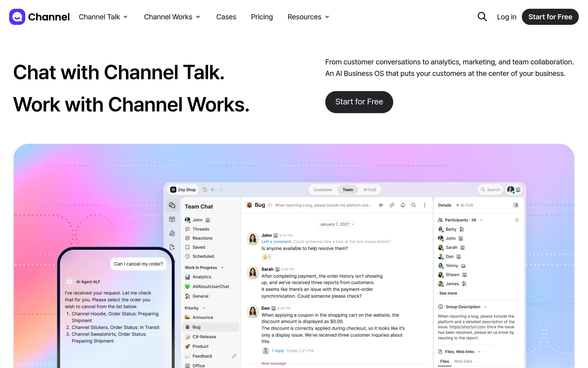Open the Channel Talk dropdown menu
This screenshot has width=588, height=368.
point(103,17)
